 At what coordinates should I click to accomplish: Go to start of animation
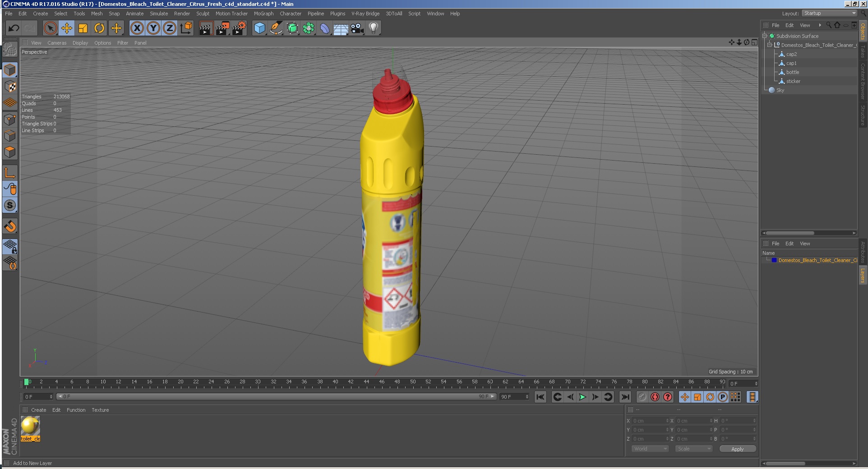540,397
